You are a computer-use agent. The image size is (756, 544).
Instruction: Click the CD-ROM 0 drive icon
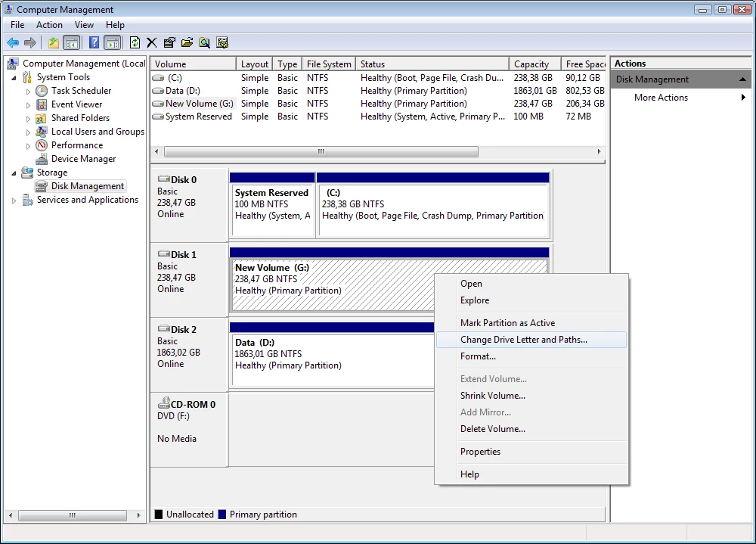(164, 403)
